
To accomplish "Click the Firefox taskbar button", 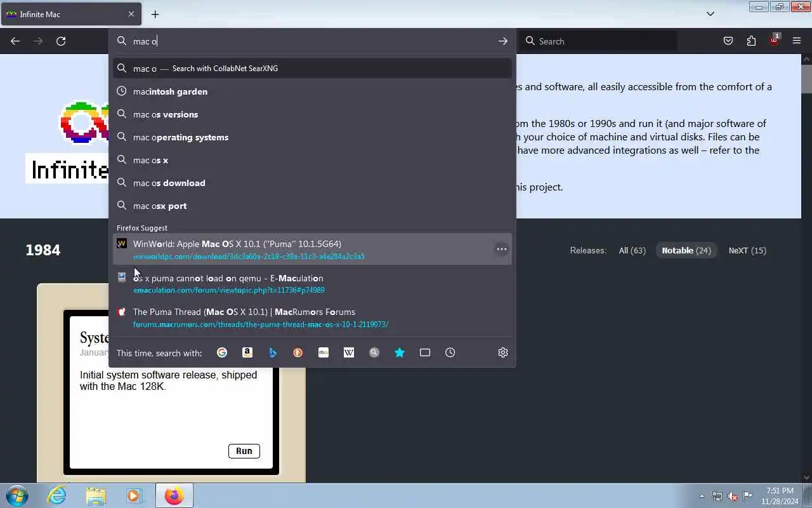I will point(174,495).
